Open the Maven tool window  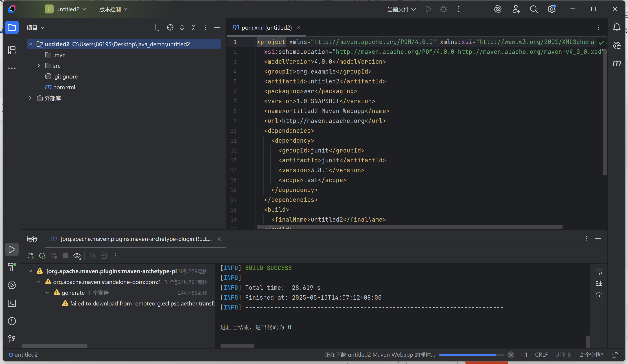[x=617, y=63]
